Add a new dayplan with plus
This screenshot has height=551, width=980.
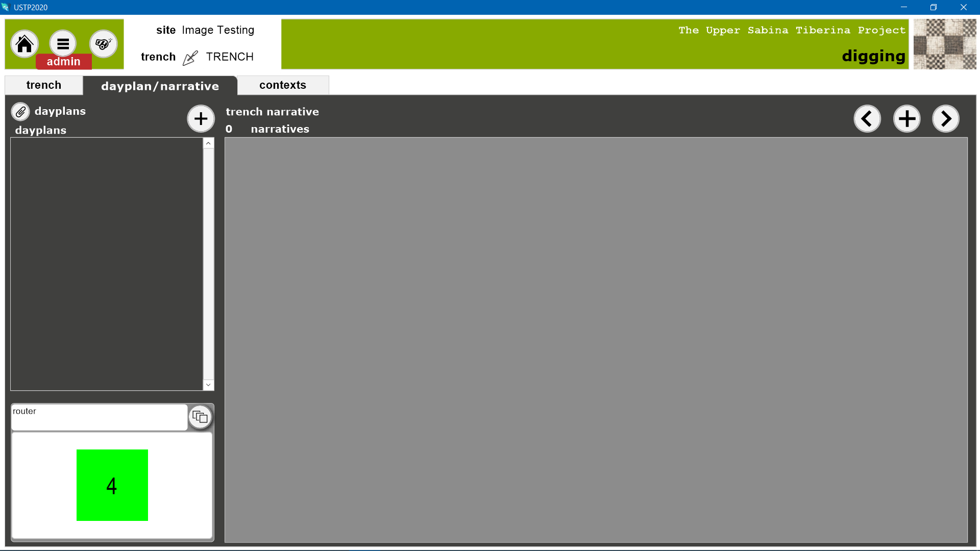pos(201,119)
